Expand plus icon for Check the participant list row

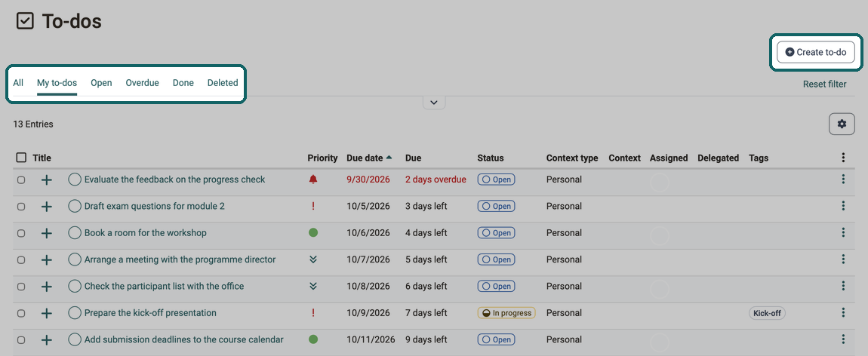[x=47, y=287]
